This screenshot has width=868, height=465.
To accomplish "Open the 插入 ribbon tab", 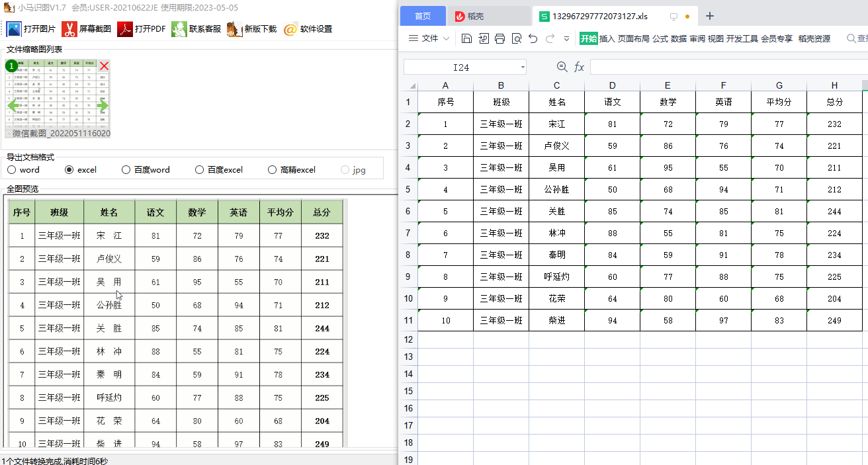I will point(607,38).
